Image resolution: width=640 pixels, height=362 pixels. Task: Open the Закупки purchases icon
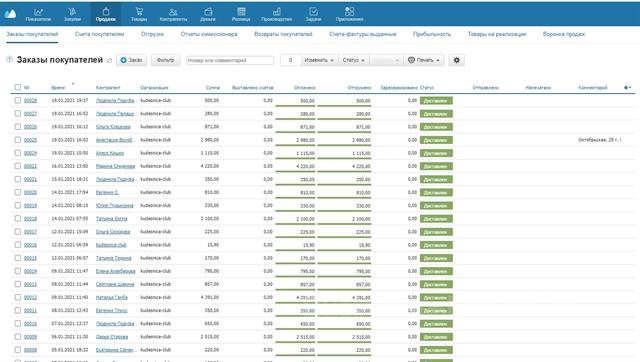(72, 11)
